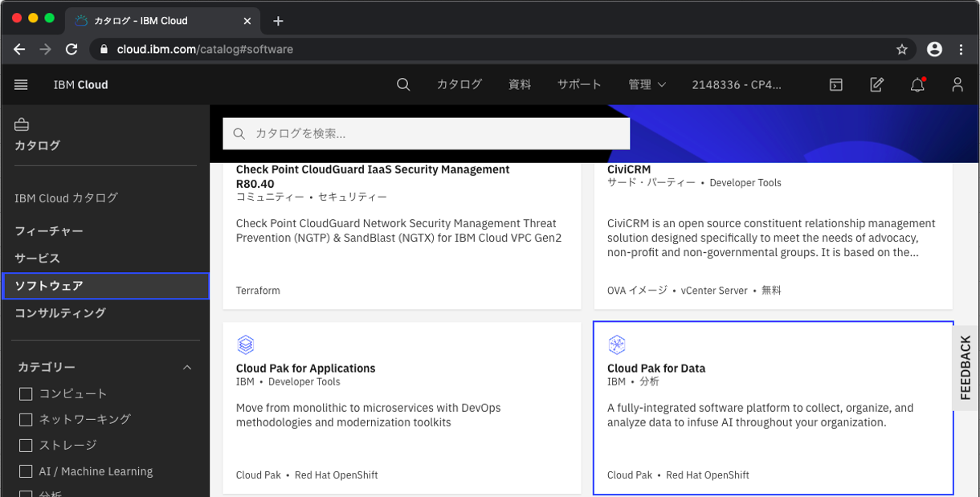The width and height of the screenshot is (980, 497).
Task: Reload the page
Action: (x=71, y=49)
